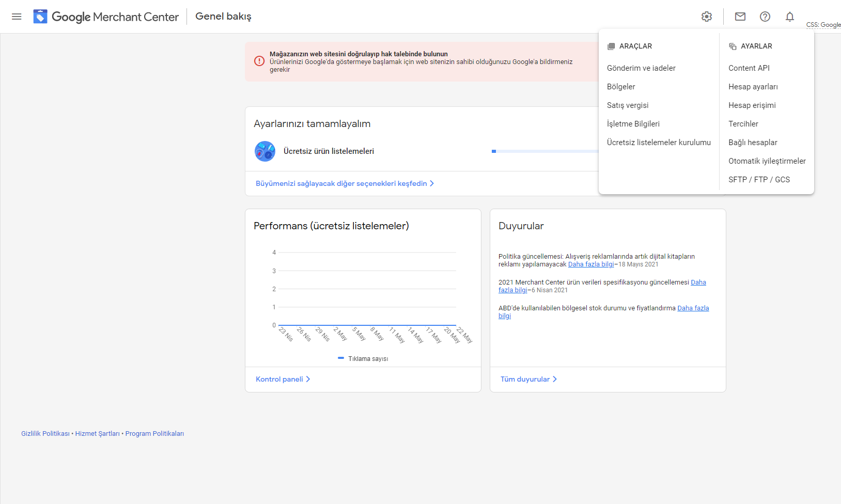Click the Google Merchant Center logo
841x504 pixels.
point(106,17)
